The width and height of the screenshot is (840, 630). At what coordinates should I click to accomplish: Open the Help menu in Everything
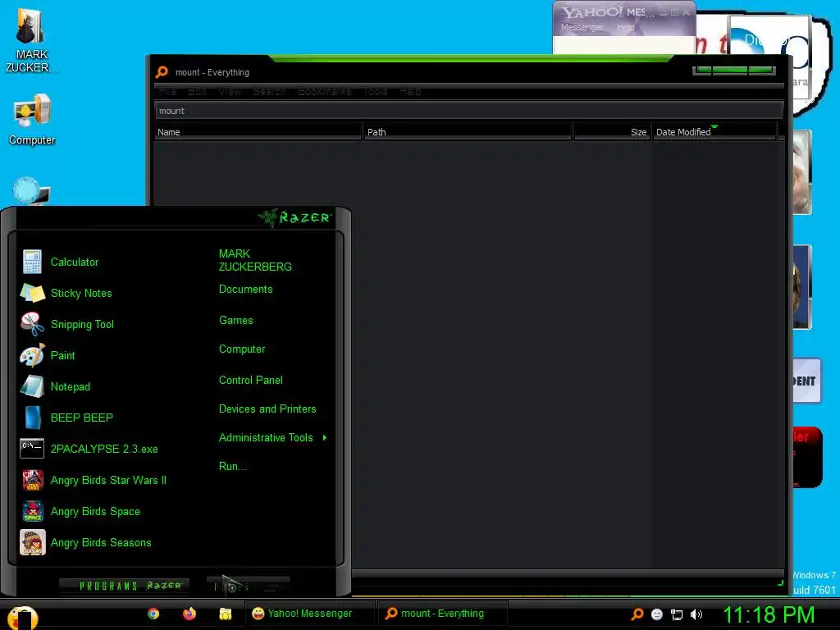410,92
